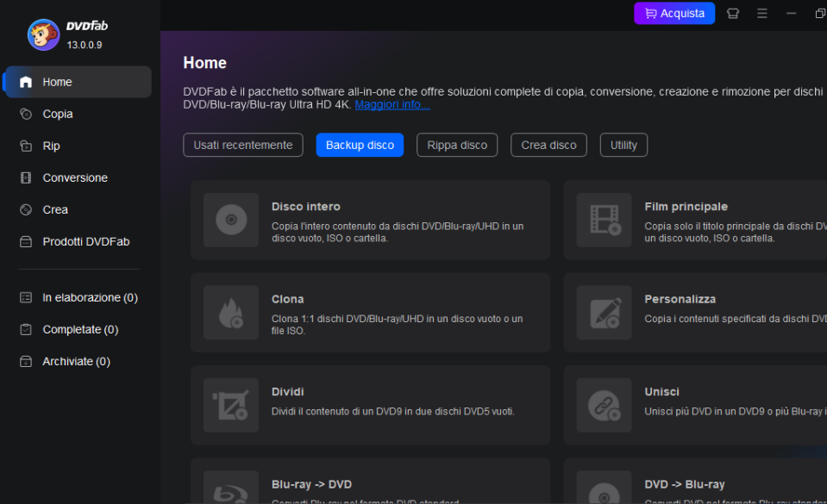Click the Archiviate archive icon
Image resolution: width=827 pixels, height=504 pixels.
tap(26, 361)
